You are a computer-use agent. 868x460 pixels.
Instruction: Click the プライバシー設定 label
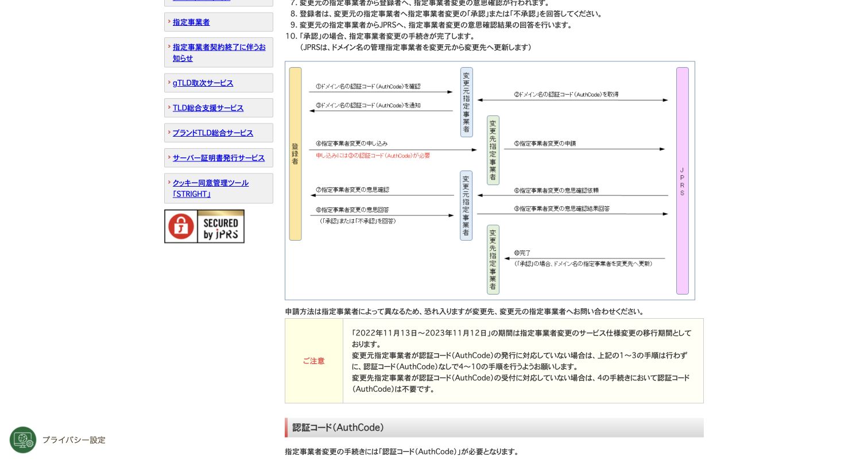point(73,440)
